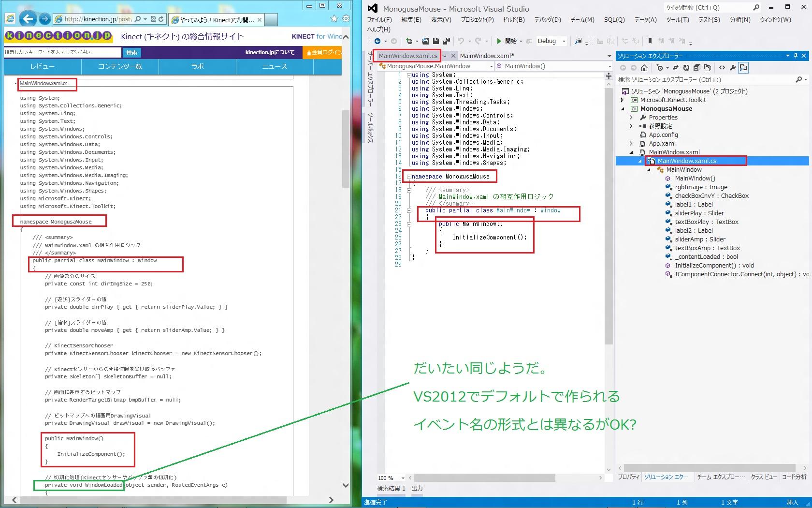
Task: Click Redo icon in VS toolbar
Action: click(x=478, y=41)
